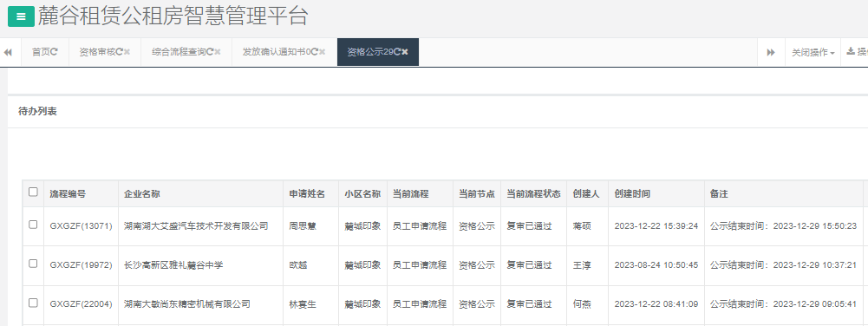Click company 长沙高新区雅礼麓谷中学
Image resolution: width=868 pixels, height=326 pixels.
click(x=173, y=265)
